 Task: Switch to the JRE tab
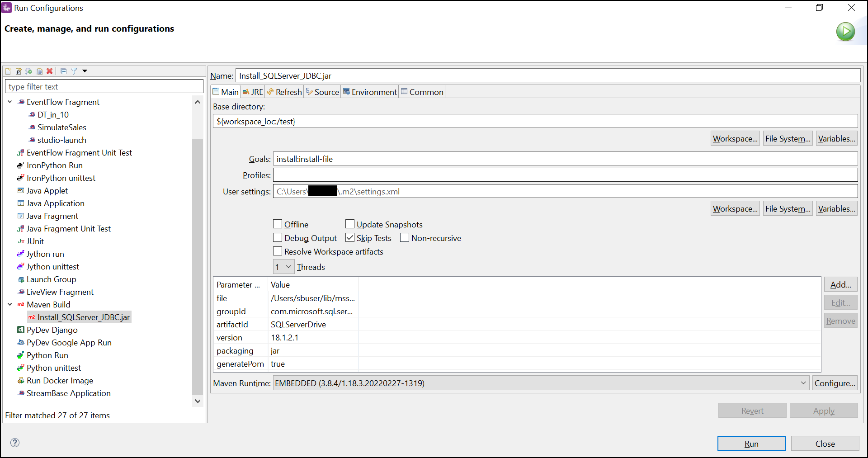(x=253, y=92)
